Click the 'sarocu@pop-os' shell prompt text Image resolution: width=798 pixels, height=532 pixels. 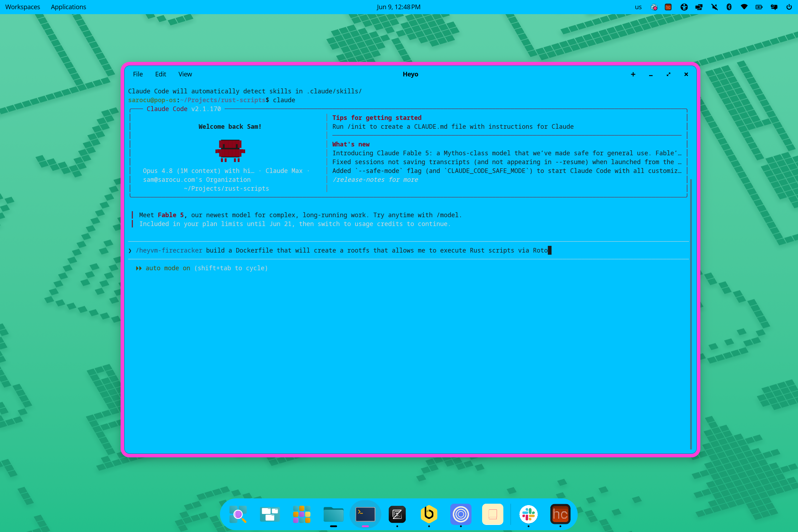152,100
